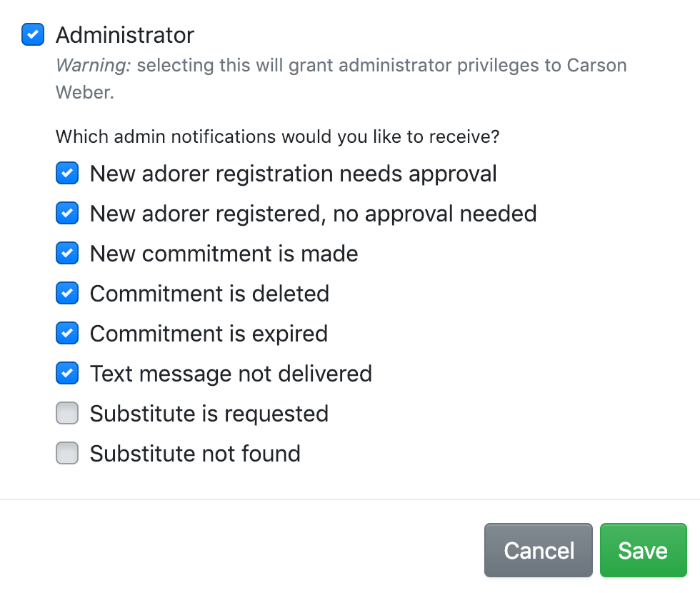Uncheck the Administrator checkbox
This screenshot has width=700, height=593.
(33, 35)
